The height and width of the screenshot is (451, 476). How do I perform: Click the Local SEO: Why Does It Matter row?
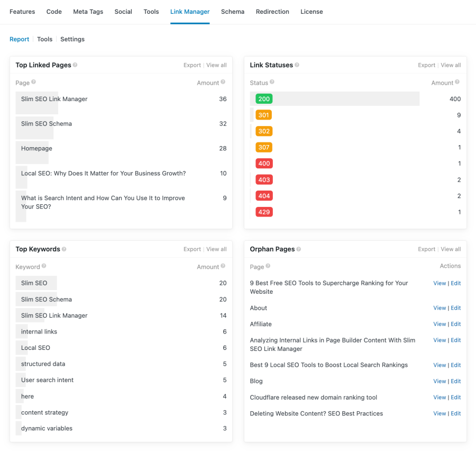pos(121,177)
